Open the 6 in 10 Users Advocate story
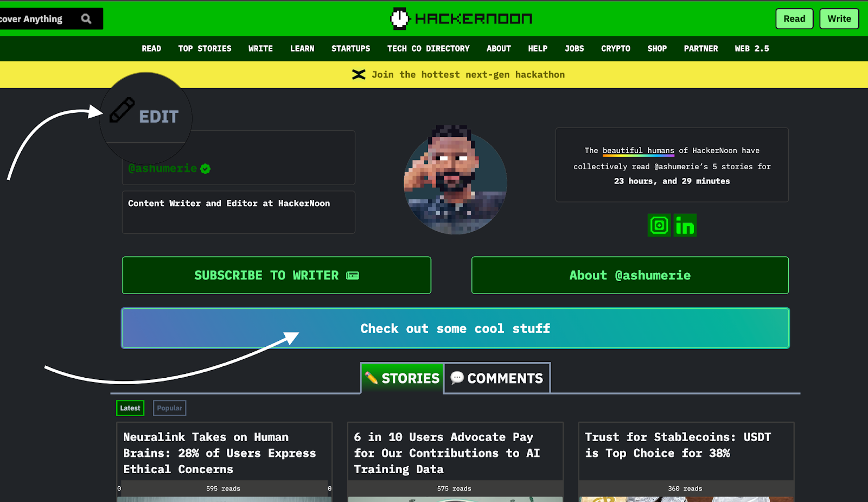 (x=447, y=453)
